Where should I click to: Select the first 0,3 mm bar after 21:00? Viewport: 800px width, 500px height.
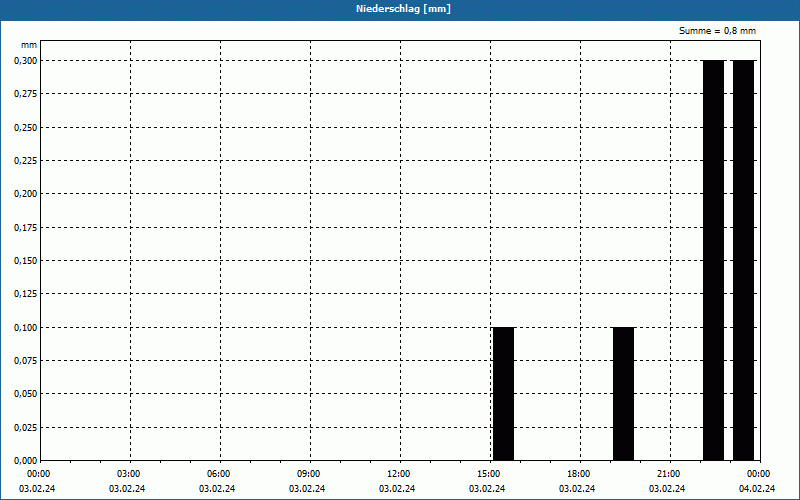pos(713,261)
